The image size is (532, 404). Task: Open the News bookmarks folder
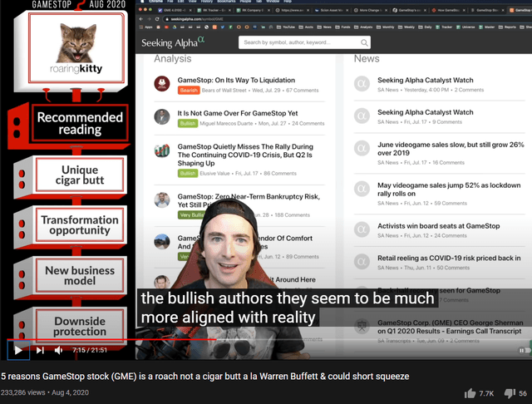[324, 27]
